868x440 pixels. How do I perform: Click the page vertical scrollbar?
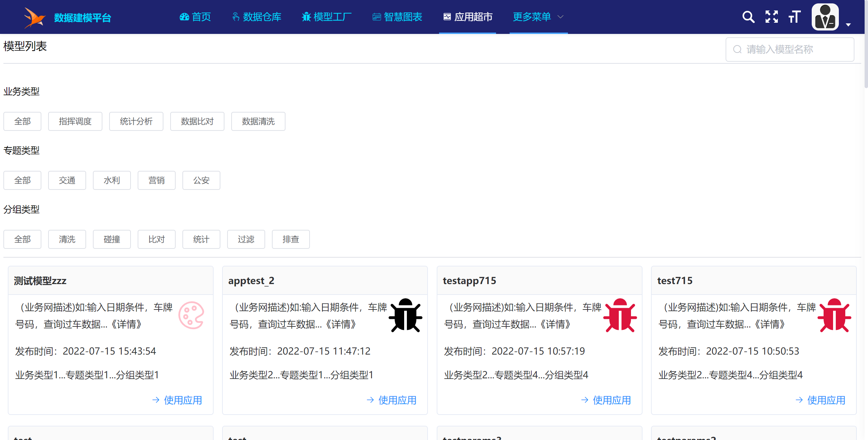click(866, 44)
